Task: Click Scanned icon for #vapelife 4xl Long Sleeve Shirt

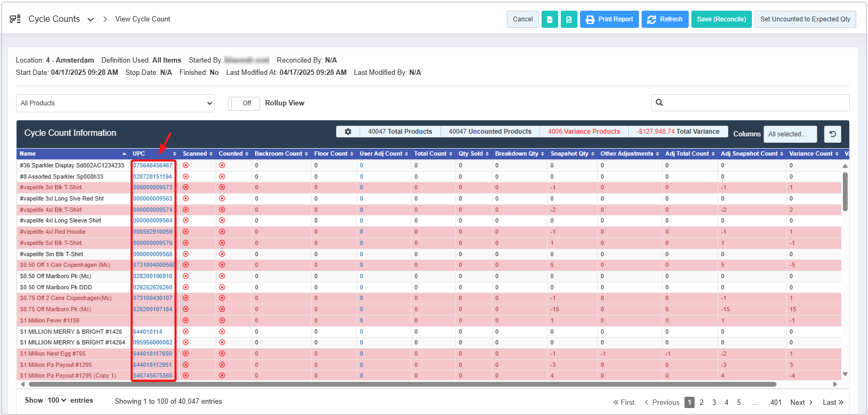Action: [x=186, y=220]
